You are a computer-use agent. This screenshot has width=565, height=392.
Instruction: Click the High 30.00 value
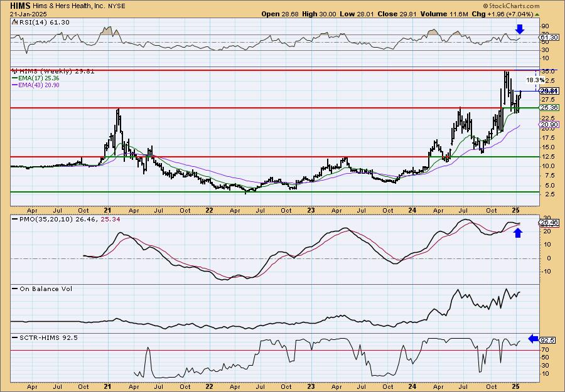click(x=320, y=14)
